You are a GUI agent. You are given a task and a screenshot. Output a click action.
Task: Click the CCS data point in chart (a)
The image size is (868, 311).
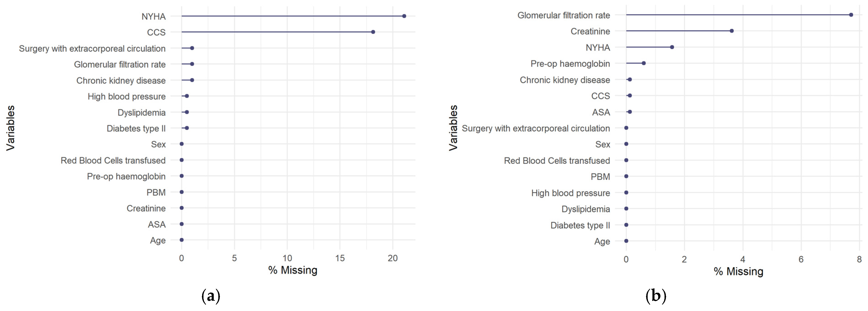[x=373, y=32]
